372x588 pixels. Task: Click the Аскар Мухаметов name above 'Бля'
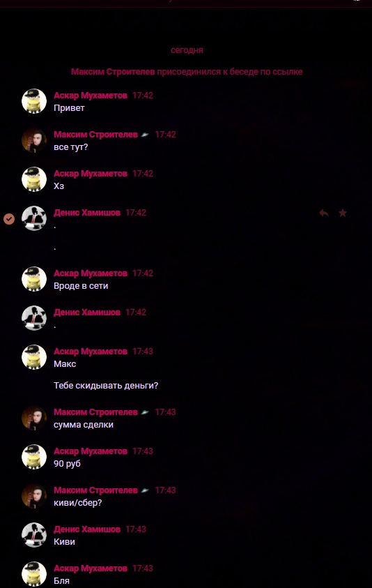[x=91, y=568]
